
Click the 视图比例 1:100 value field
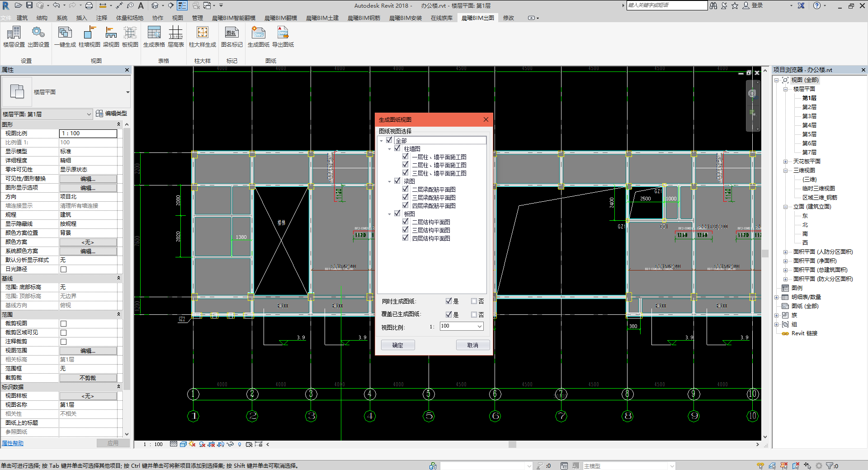coord(88,133)
